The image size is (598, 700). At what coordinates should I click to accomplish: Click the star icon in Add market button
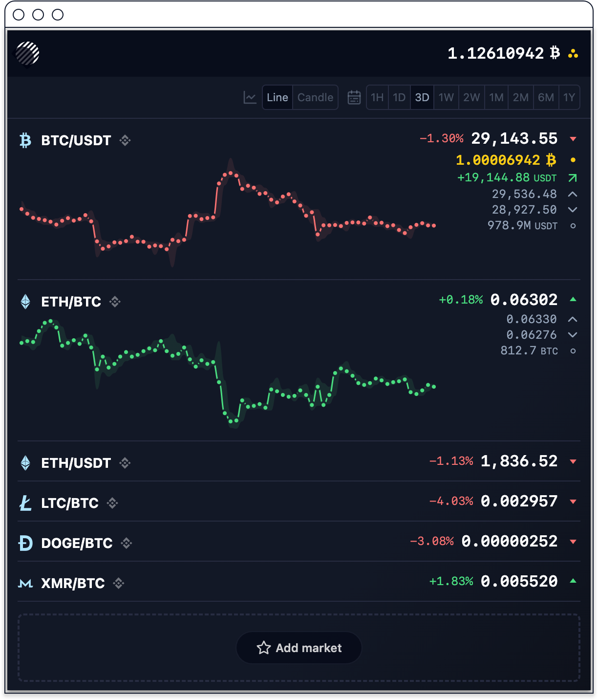(264, 648)
